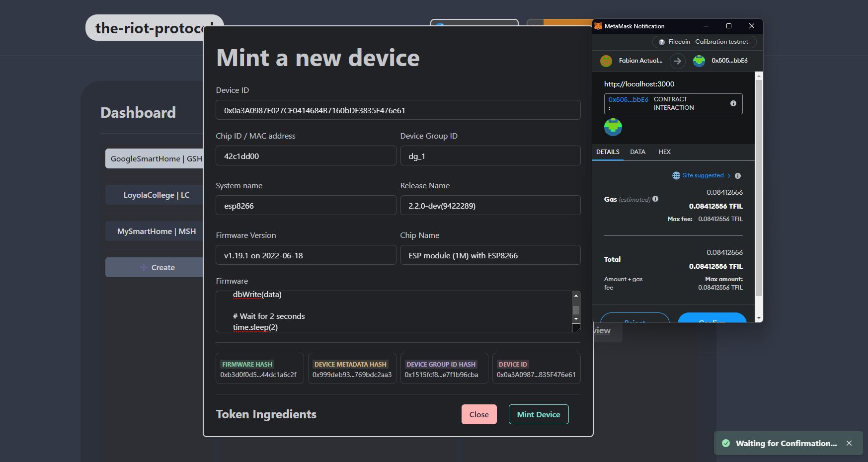Expand the Site suggested gas options chevron

[x=729, y=175]
